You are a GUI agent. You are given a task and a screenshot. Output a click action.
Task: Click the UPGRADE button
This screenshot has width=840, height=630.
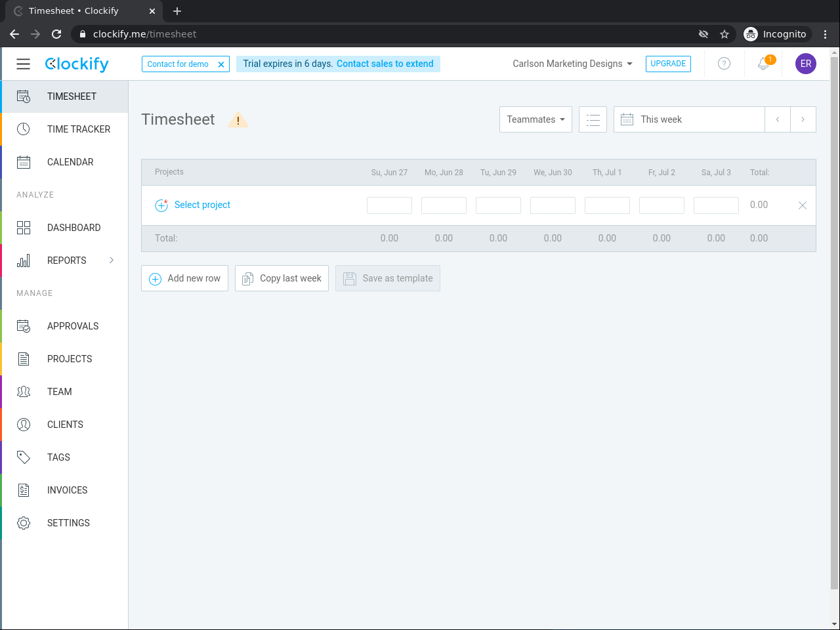(668, 64)
